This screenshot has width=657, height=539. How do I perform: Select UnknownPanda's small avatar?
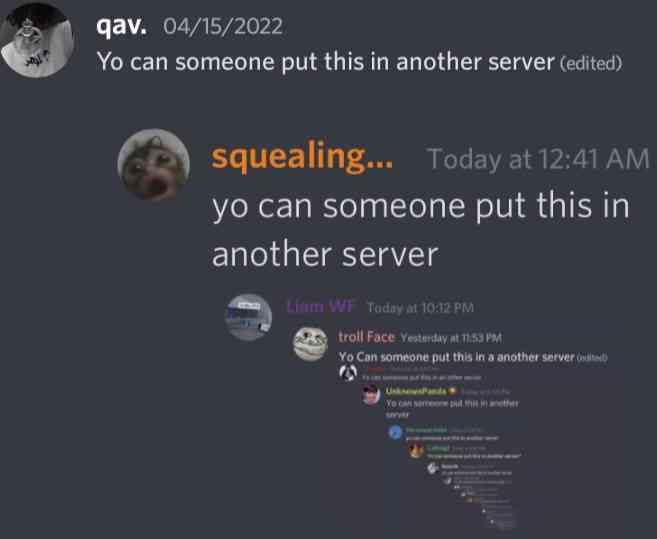click(371, 395)
